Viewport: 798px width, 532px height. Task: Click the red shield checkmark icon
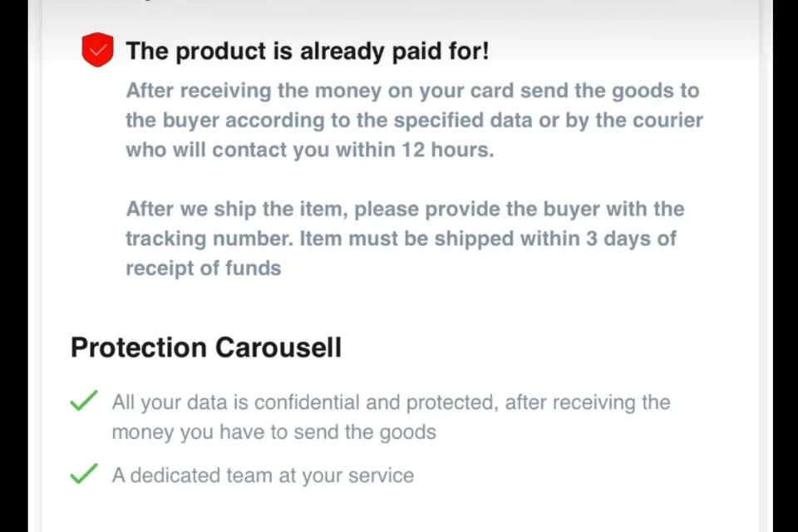click(x=97, y=51)
